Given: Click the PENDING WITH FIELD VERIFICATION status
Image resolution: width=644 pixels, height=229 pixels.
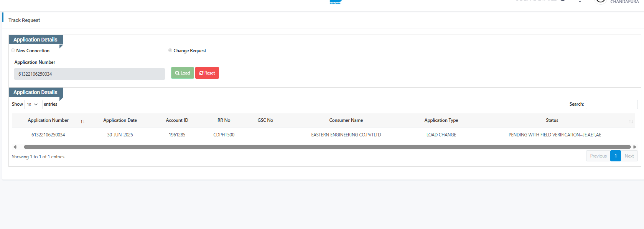Looking at the screenshot, I should (x=555, y=135).
